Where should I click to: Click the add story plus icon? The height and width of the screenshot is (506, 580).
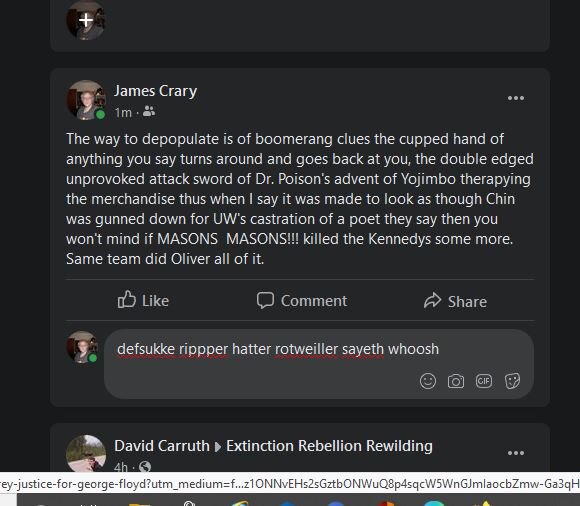86,20
